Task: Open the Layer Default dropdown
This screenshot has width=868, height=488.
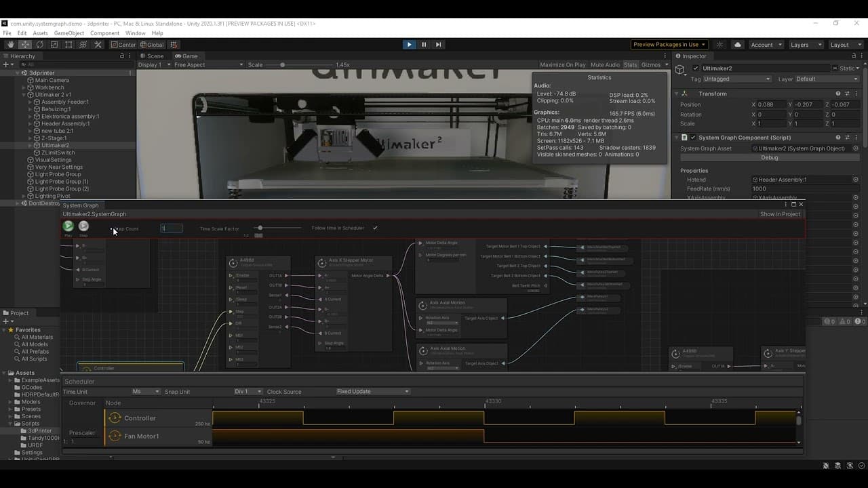Action: pos(827,79)
